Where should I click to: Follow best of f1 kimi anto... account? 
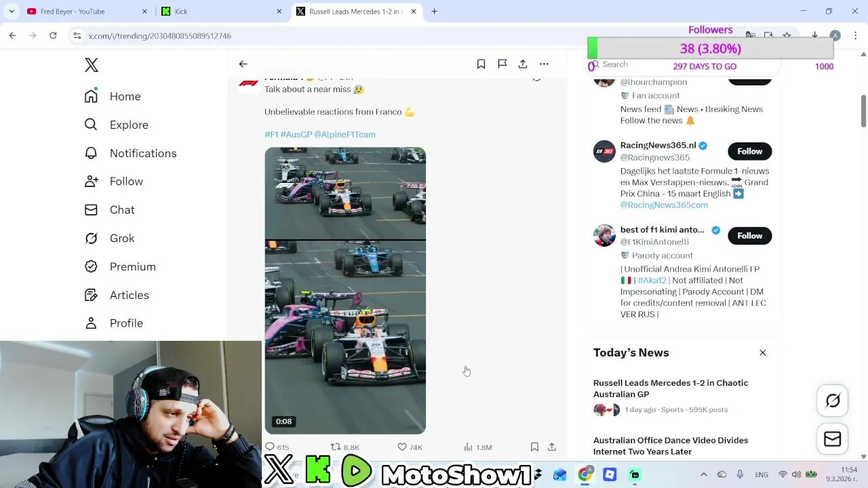point(750,236)
